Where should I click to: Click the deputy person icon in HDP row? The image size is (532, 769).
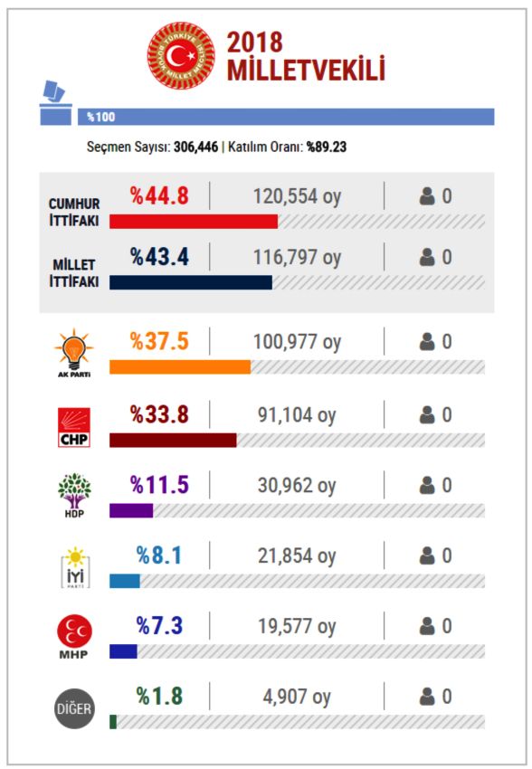click(x=427, y=486)
